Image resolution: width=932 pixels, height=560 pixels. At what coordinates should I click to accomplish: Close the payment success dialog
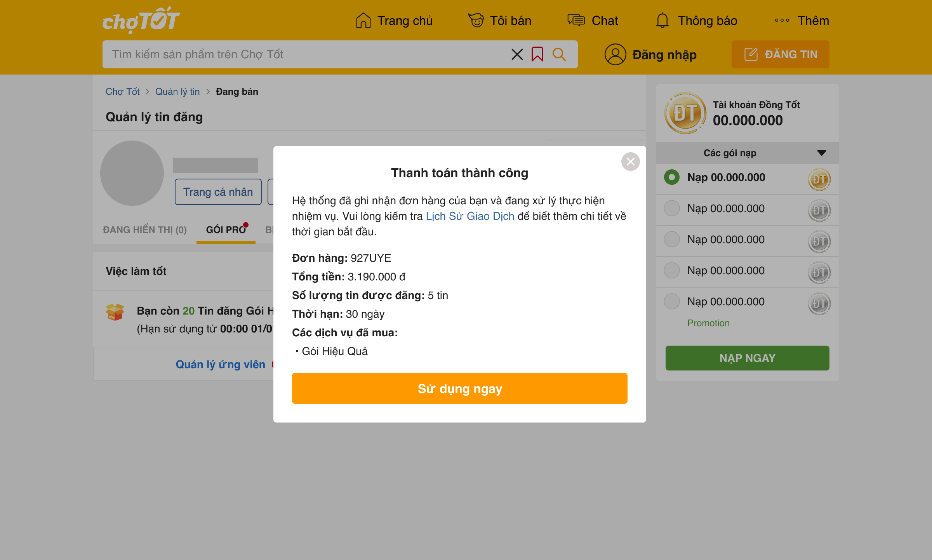(x=630, y=162)
